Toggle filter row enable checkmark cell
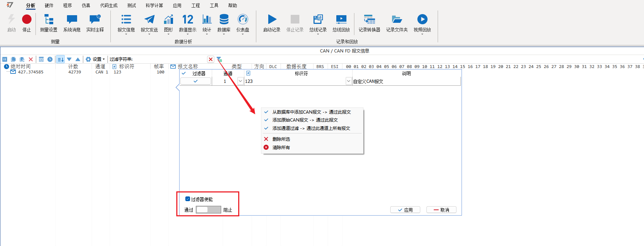644x246 pixels. click(195, 81)
